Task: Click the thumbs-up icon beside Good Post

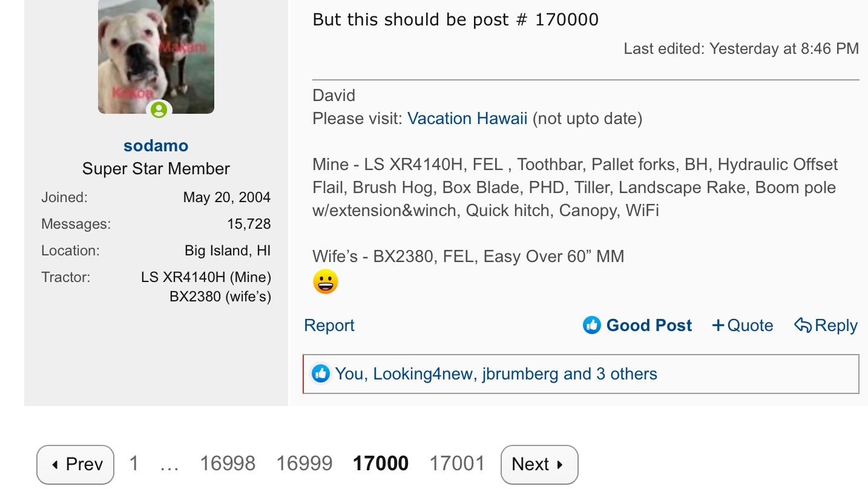Action: [x=591, y=325]
